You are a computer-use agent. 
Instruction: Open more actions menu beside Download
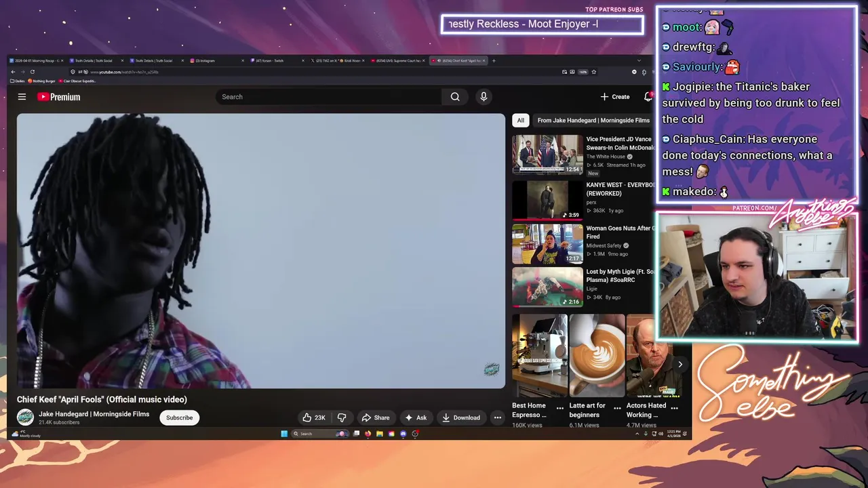coord(497,418)
